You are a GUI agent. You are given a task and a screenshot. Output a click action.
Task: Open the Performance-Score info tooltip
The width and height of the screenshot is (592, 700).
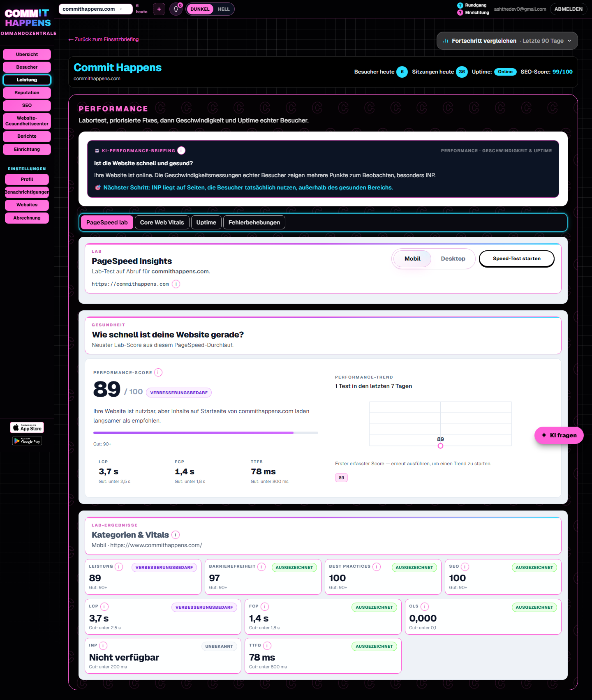(x=158, y=372)
